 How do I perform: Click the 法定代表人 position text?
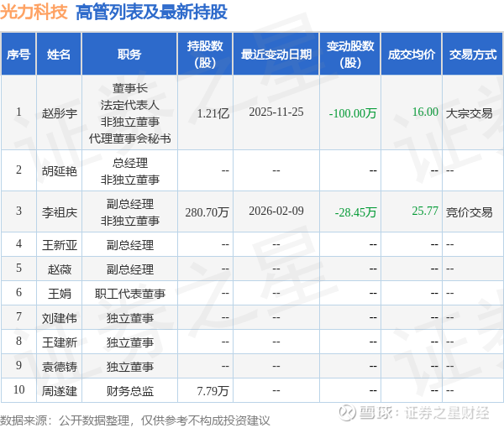130,105
